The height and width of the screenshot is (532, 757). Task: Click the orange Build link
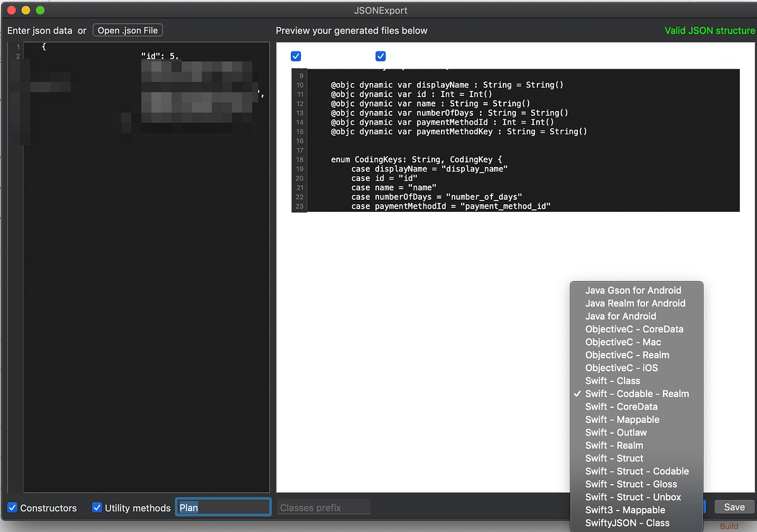pyautogui.click(x=730, y=526)
